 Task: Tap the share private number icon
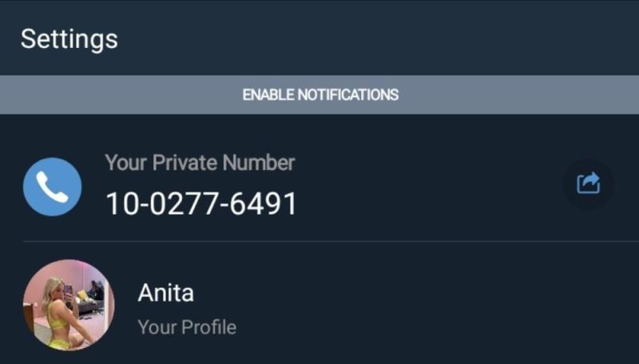[x=588, y=184]
